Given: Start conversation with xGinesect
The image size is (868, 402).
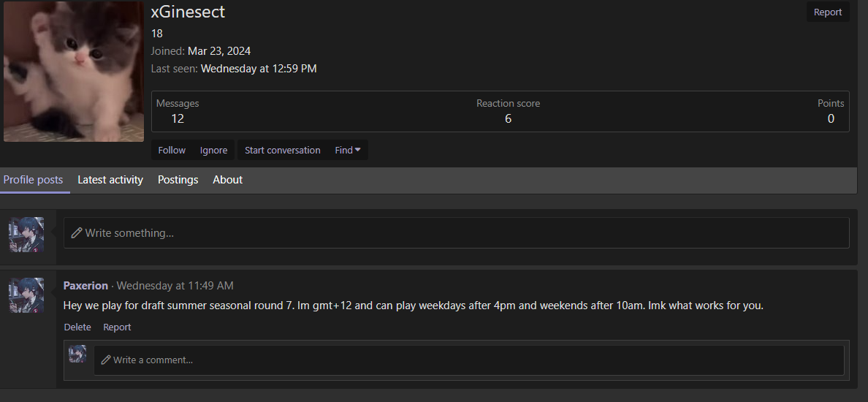Looking at the screenshot, I should [x=282, y=150].
